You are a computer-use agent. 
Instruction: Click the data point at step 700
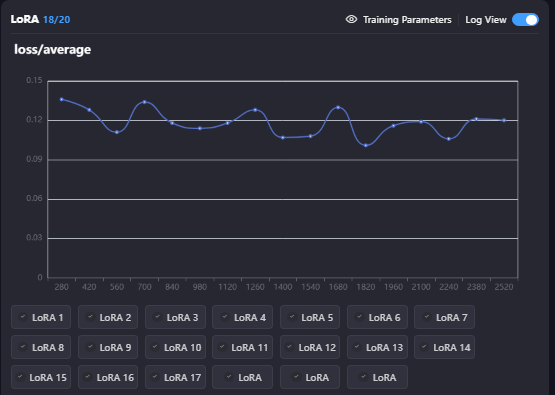click(x=144, y=102)
